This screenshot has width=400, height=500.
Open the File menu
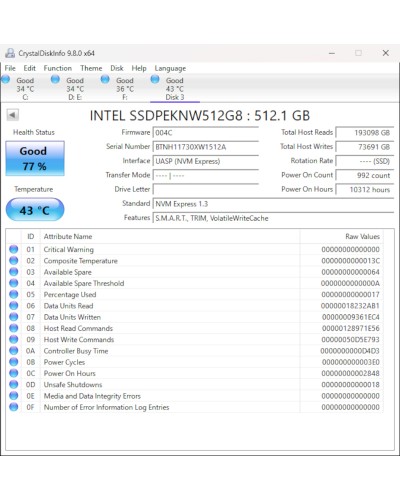pos(10,68)
